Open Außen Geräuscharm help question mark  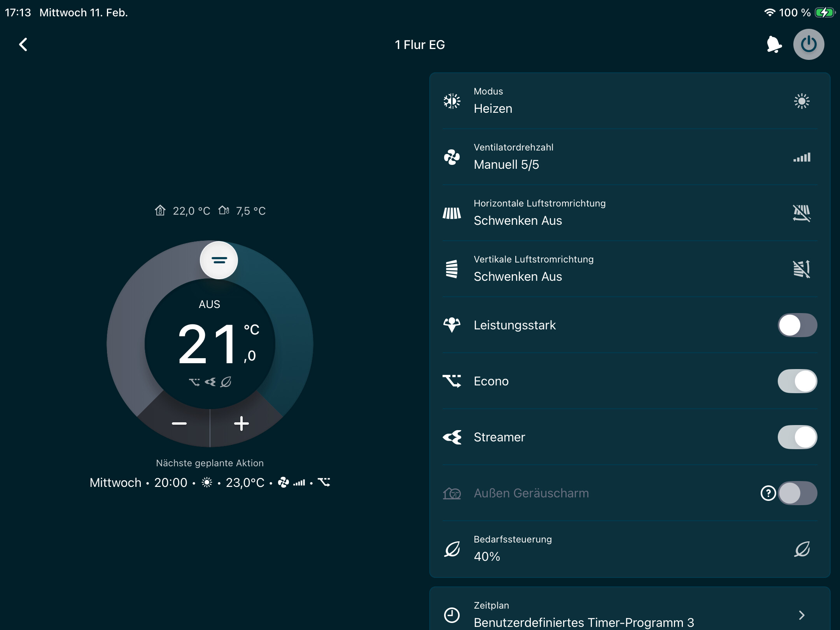coord(768,493)
